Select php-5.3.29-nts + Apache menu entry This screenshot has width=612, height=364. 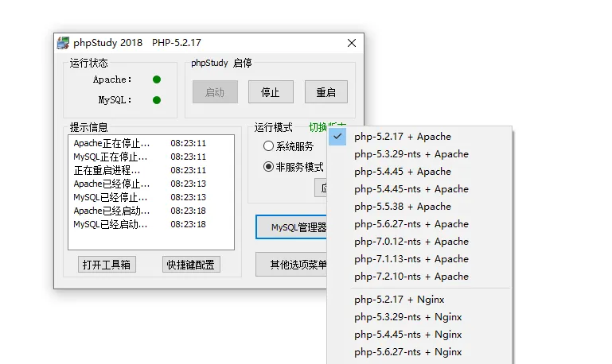[x=419, y=154]
